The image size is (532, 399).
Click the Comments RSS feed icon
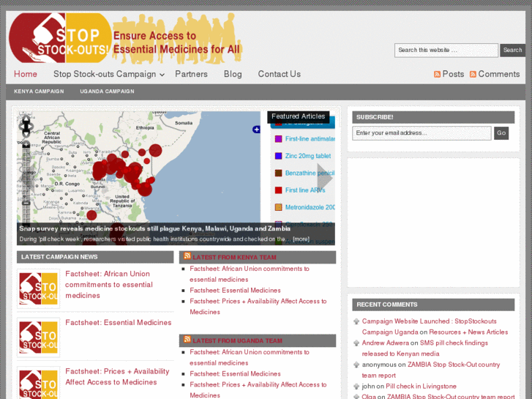(x=473, y=75)
